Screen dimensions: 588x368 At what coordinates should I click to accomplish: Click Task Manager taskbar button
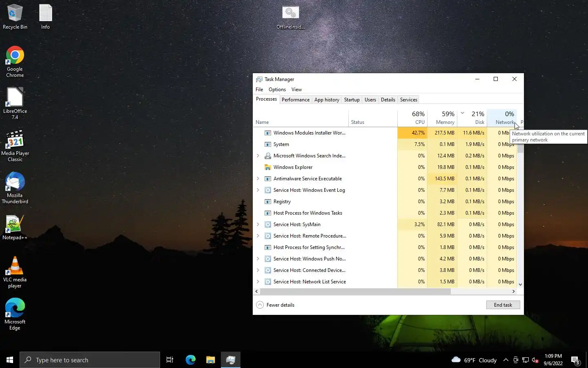(231, 360)
